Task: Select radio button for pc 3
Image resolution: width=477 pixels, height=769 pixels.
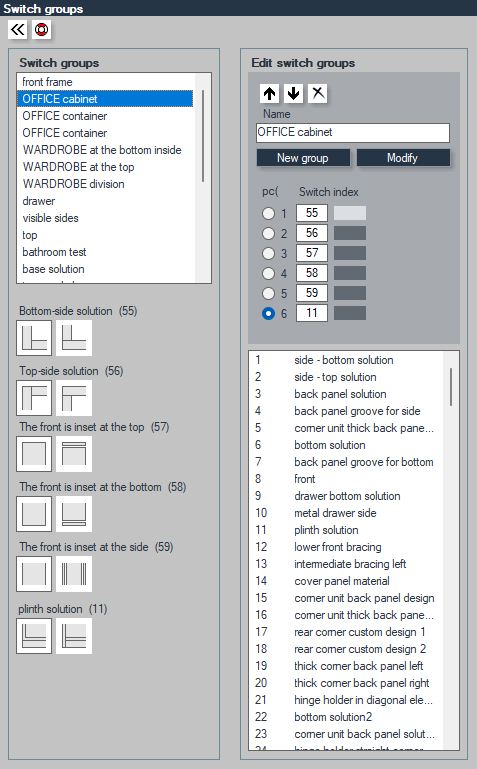Action: 268,253
